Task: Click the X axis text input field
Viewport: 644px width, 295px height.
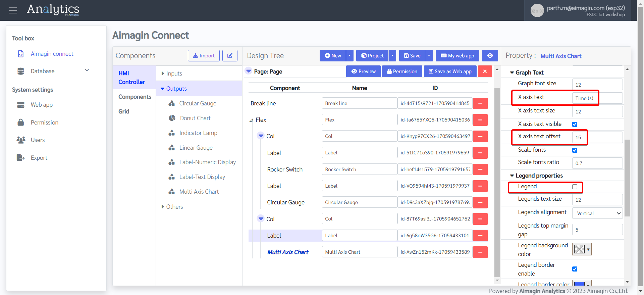Action: [597, 98]
